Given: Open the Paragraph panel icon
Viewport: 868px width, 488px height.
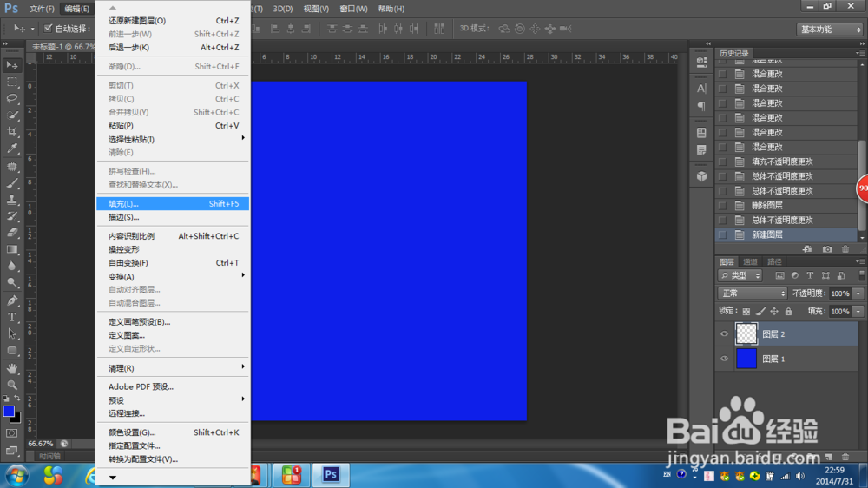Looking at the screenshot, I should 701,106.
